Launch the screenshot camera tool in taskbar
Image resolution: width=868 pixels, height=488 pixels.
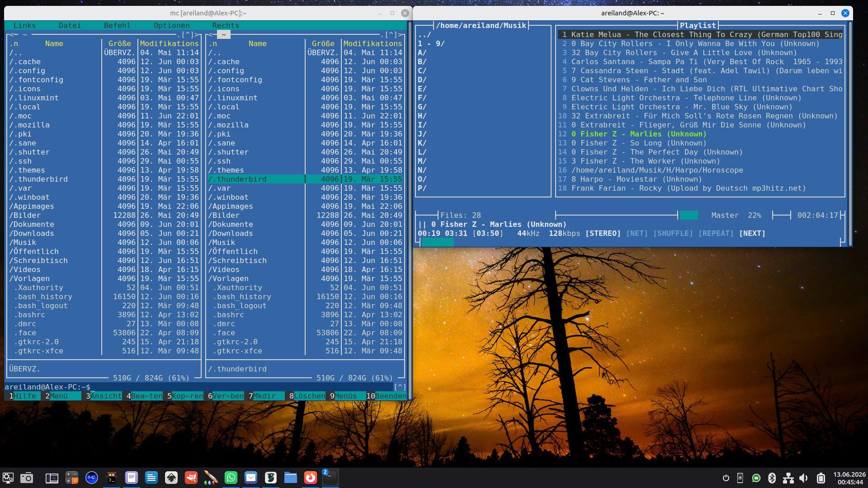click(x=27, y=478)
